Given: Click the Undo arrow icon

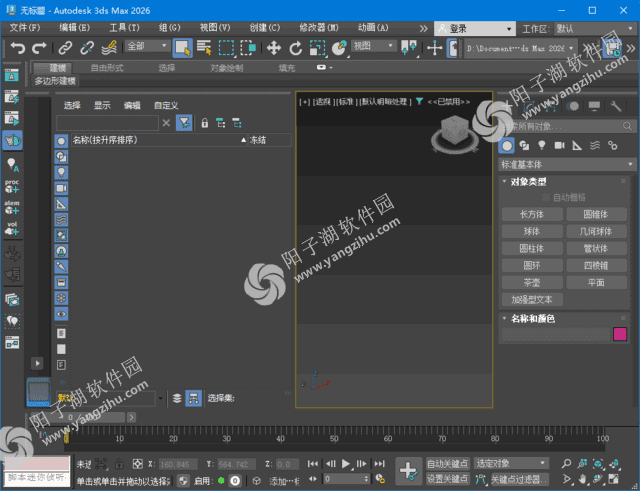Looking at the screenshot, I should (18, 48).
